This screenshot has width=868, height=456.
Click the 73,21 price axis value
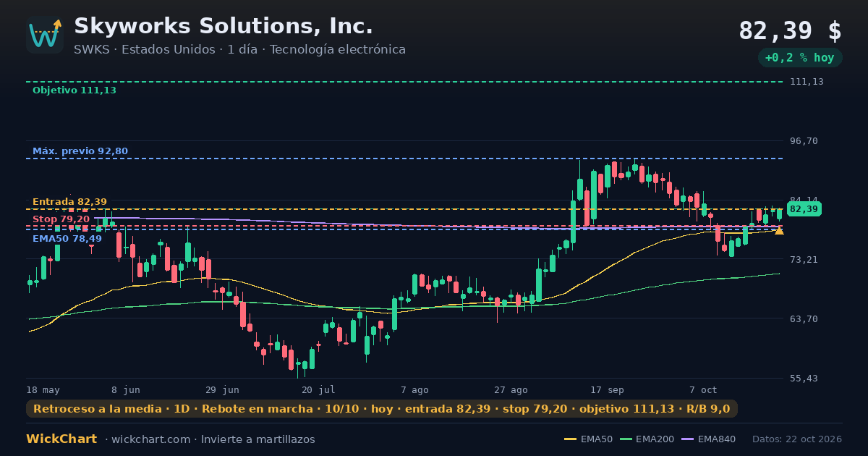(x=804, y=259)
